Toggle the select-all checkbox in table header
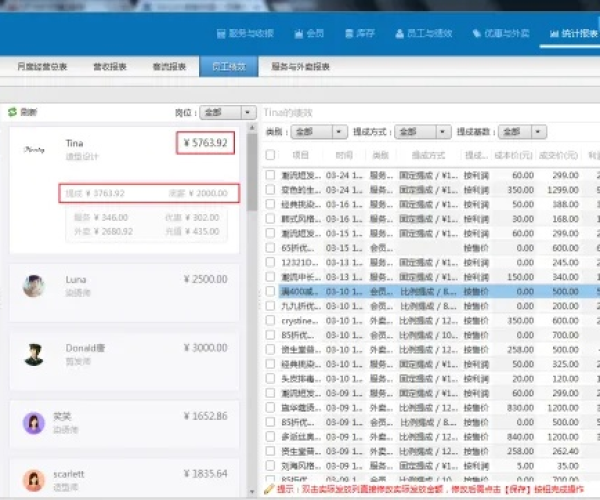This screenshot has height=500, width=600. pyautogui.click(x=270, y=155)
